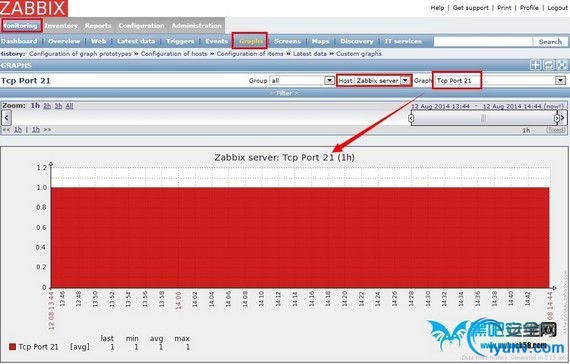Set zoom to 2h
570x364 pixels.
point(47,106)
